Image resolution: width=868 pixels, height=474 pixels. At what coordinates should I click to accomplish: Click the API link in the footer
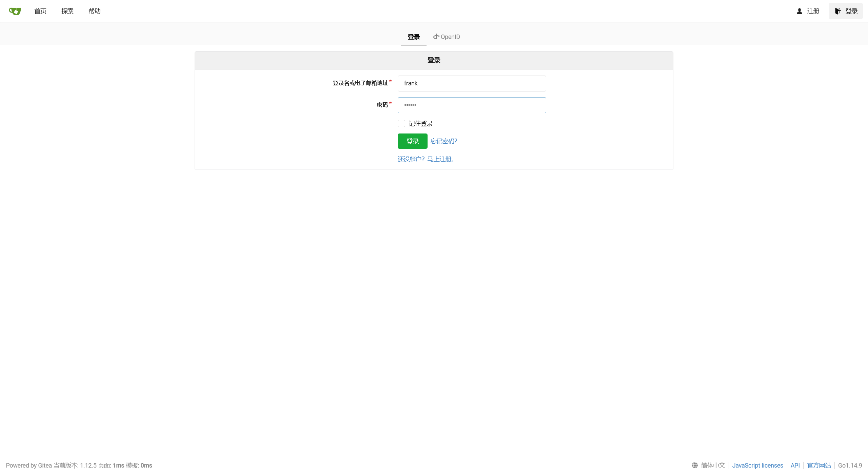coord(795,465)
